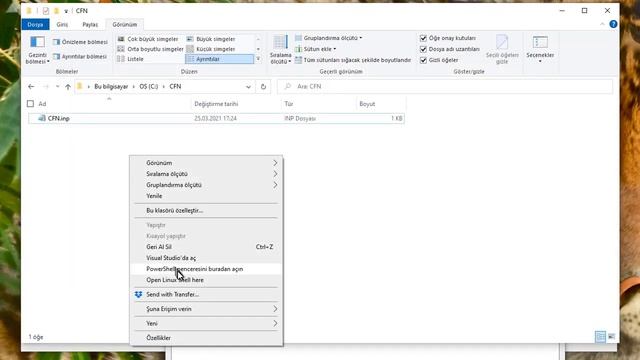Open Sıralama ölçütü in context menu
The image size is (640, 360).
(x=207, y=174)
